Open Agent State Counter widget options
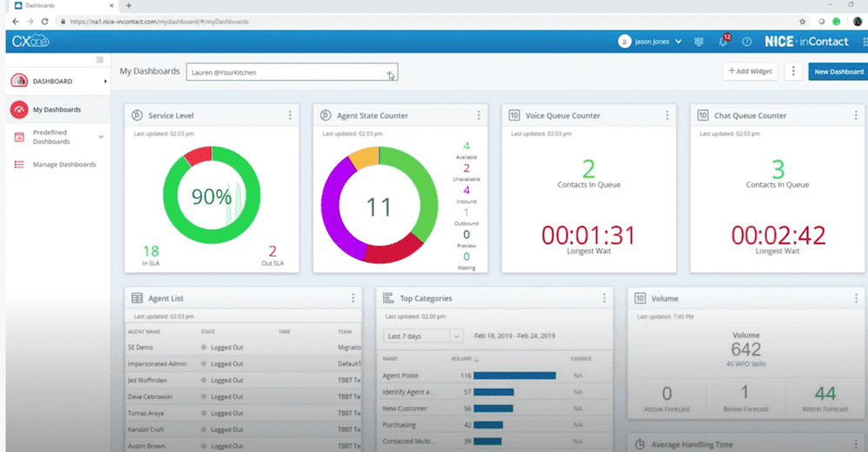The height and width of the screenshot is (452, 868). pyautogui.click(x=478, y=115)
